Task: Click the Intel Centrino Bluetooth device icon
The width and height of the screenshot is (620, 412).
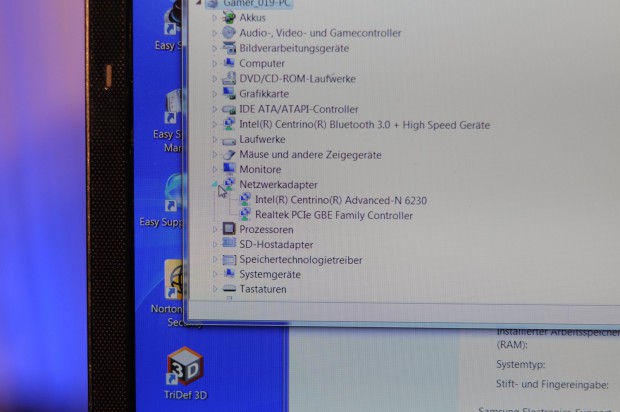Action: [x=229, y=124]
